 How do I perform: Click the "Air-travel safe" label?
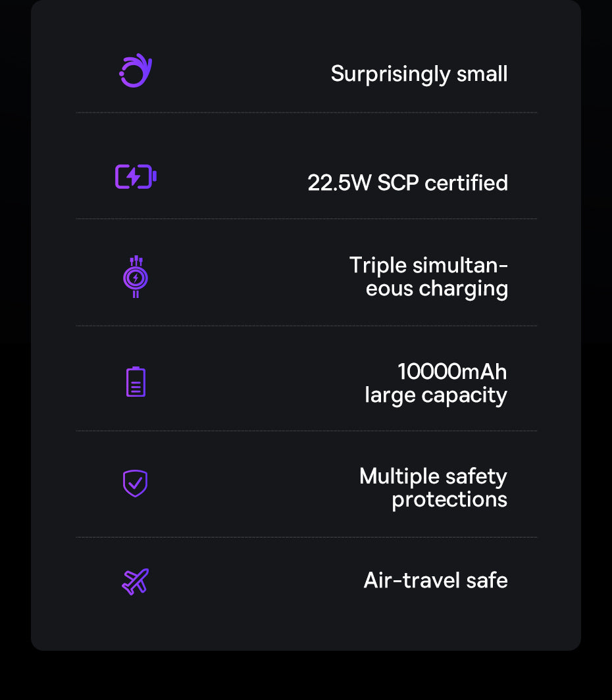click(436, 580)
